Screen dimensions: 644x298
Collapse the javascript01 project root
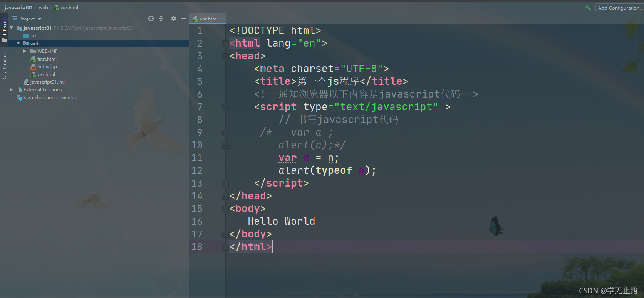(x=12, y=28)
